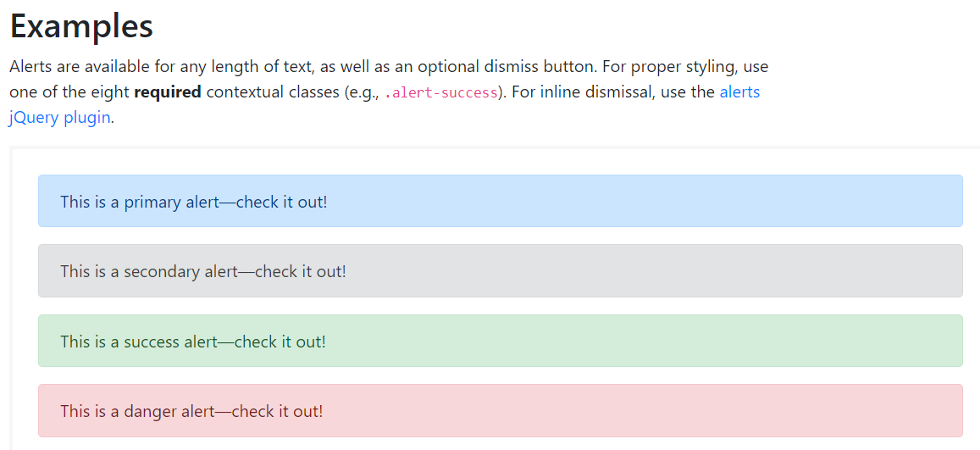Image resolution: width=980 pixels, height=450 pixels.
Task: Click the word "primary" in the blue alert
Action: coord(152,203)
